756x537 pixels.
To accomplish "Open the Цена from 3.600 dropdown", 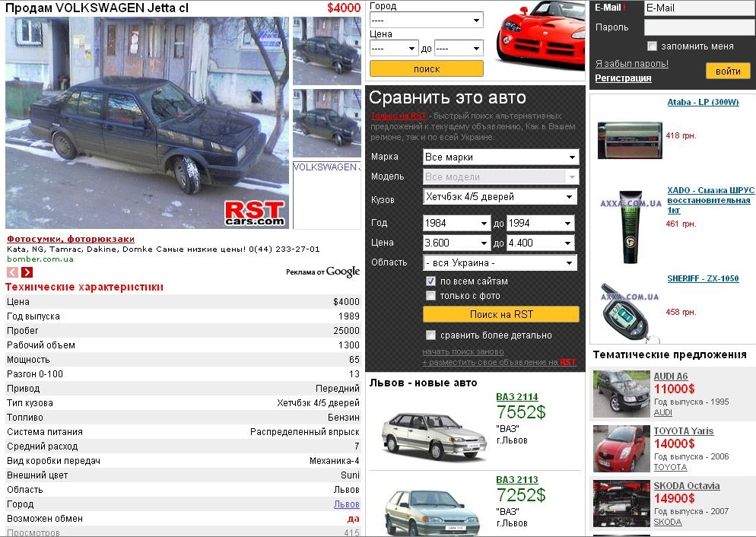I will click(456, 243).
